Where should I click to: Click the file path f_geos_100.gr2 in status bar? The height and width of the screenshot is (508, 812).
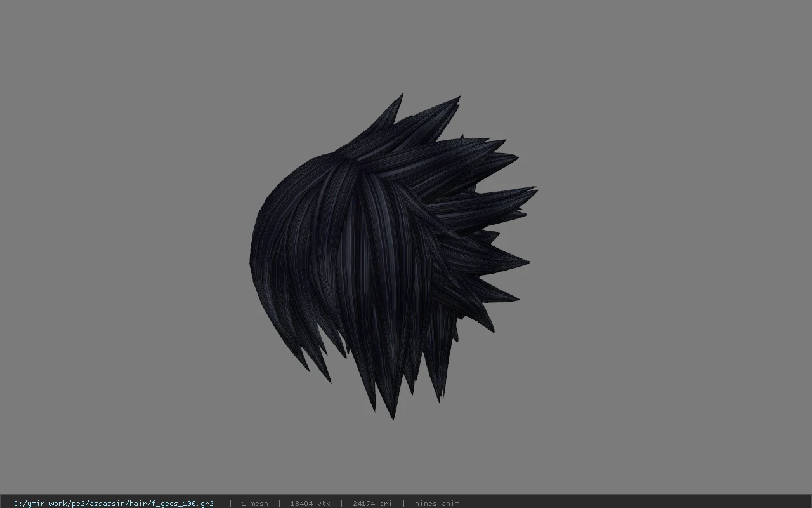coord(114,504)
